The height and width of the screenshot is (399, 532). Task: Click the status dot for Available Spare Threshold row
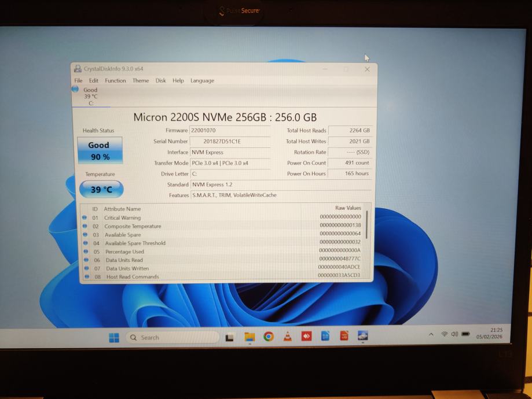tap(86, 243)
